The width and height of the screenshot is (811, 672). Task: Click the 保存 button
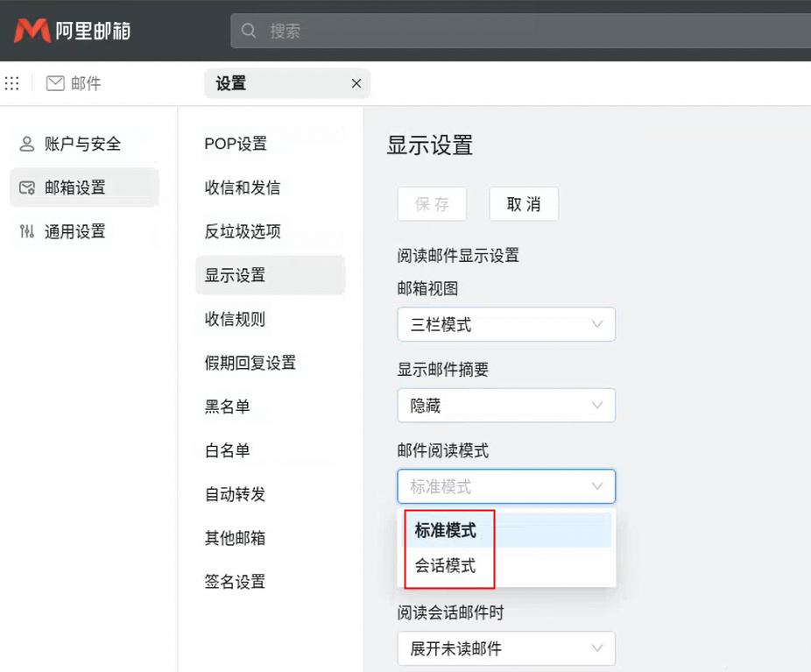pos(432,204)
